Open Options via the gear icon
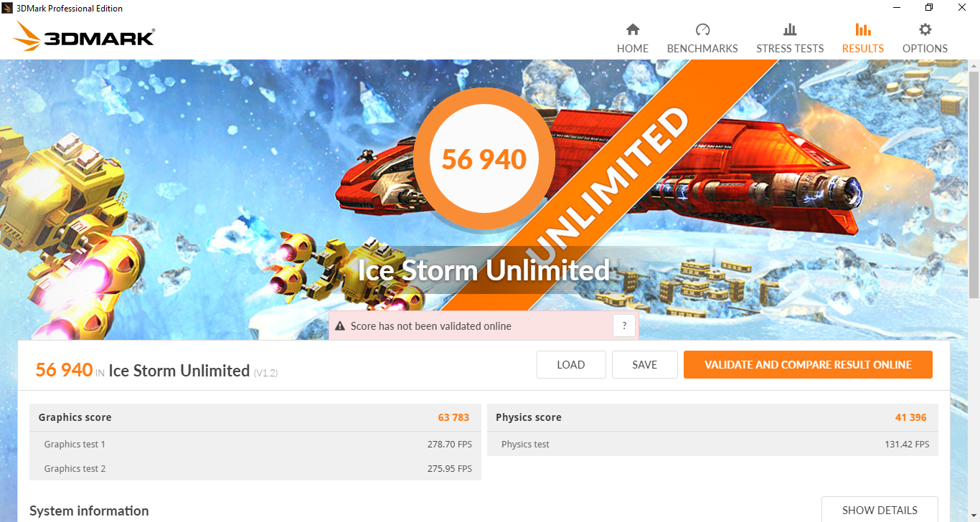This screenshot has height=522, width=980. (x=925, y=29)
